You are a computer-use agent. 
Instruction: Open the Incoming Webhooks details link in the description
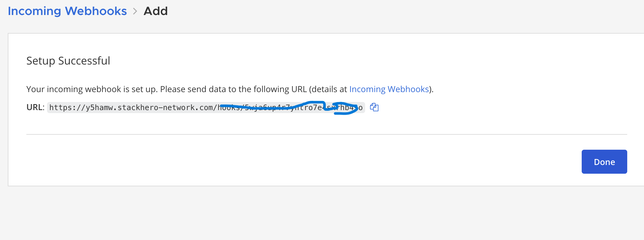click(x=389, y=89)
